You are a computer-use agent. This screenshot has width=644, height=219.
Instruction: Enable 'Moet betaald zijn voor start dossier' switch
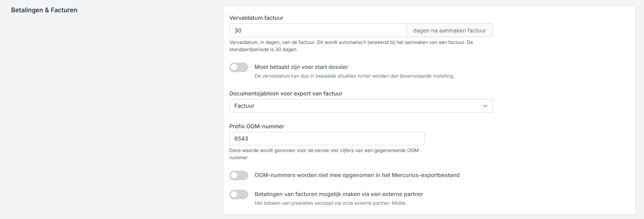pos(239,67)
